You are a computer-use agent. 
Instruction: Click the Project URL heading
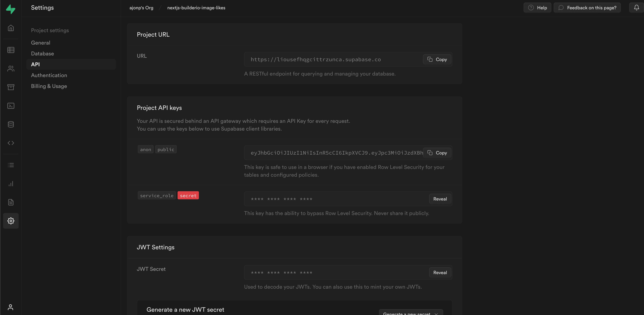pos(153,34)
